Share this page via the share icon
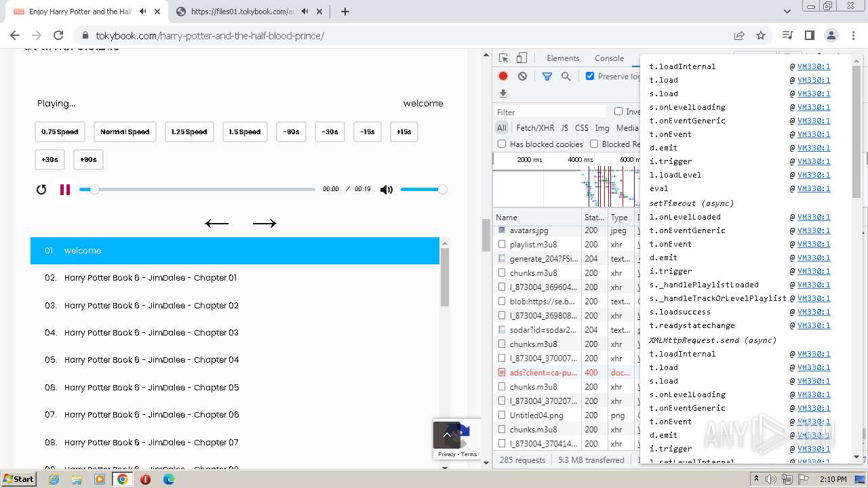This screenshot has height=488, width=868. [739, 35]
